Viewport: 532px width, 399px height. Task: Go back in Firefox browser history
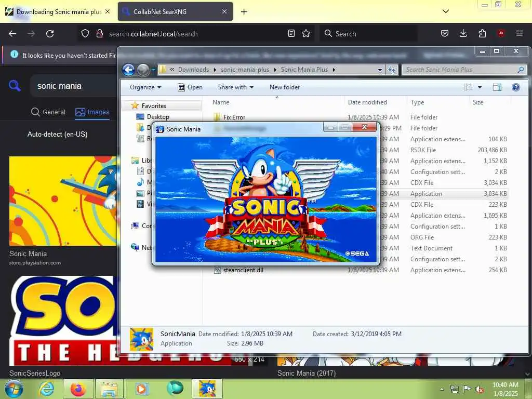click(x=12, y=34)
